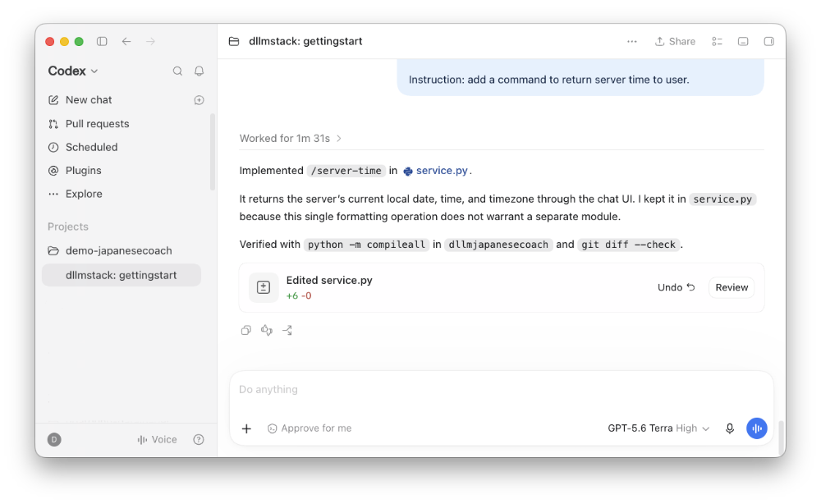Toggle the sidebar panel icon

102,41
